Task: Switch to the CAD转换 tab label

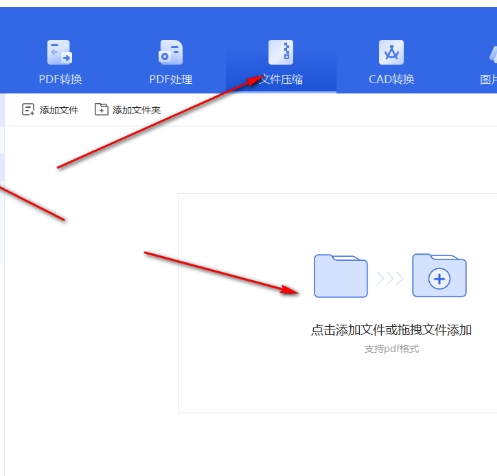Action: 391,79
